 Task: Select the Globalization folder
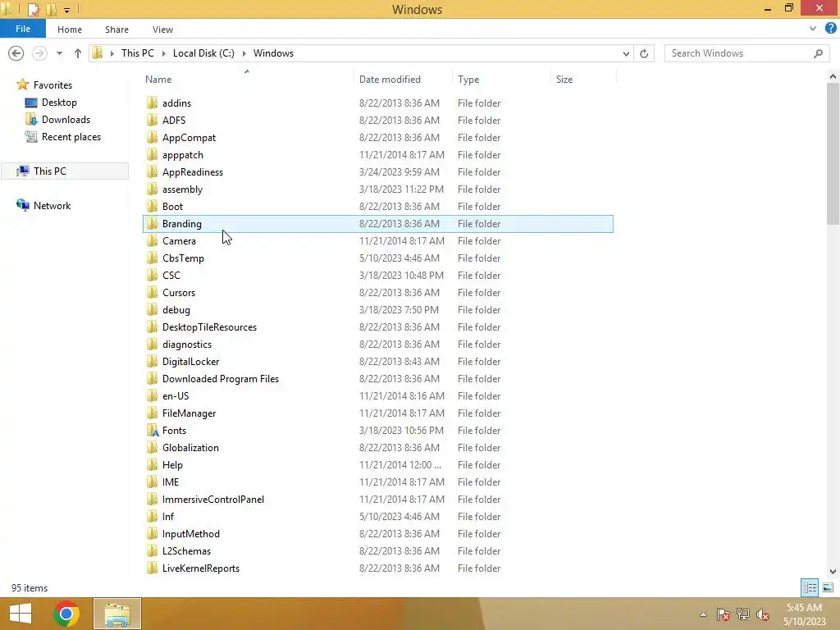pyautogui.click(x=378, y=447)
